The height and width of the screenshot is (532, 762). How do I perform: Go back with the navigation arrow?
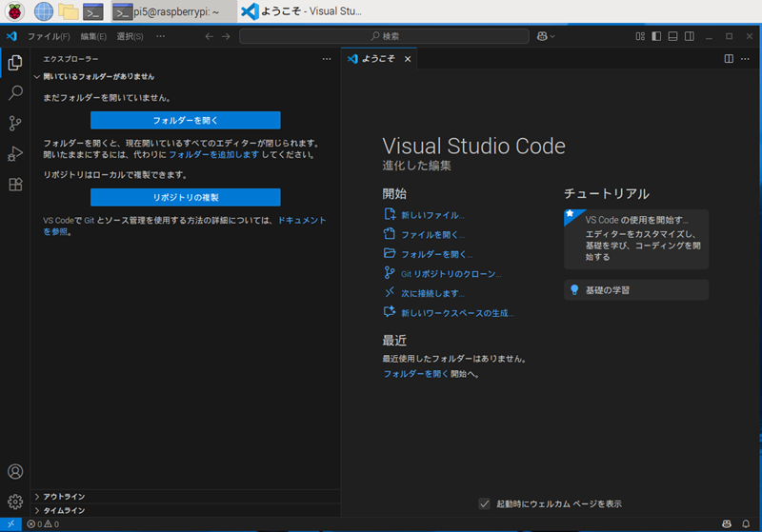209,36
